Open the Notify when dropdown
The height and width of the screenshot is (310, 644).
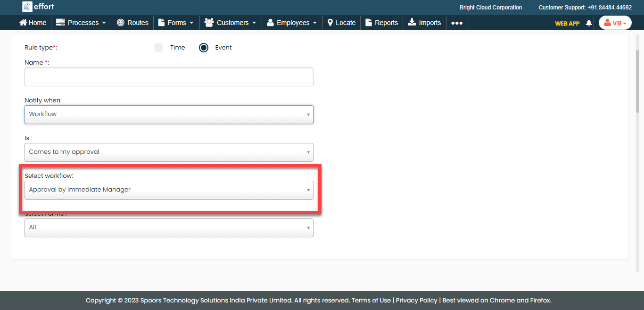169,114
